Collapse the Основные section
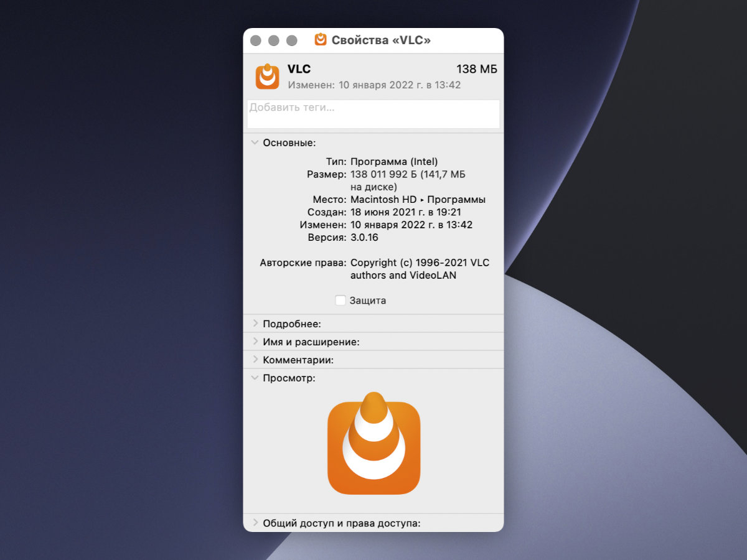 tap(254, 142)
